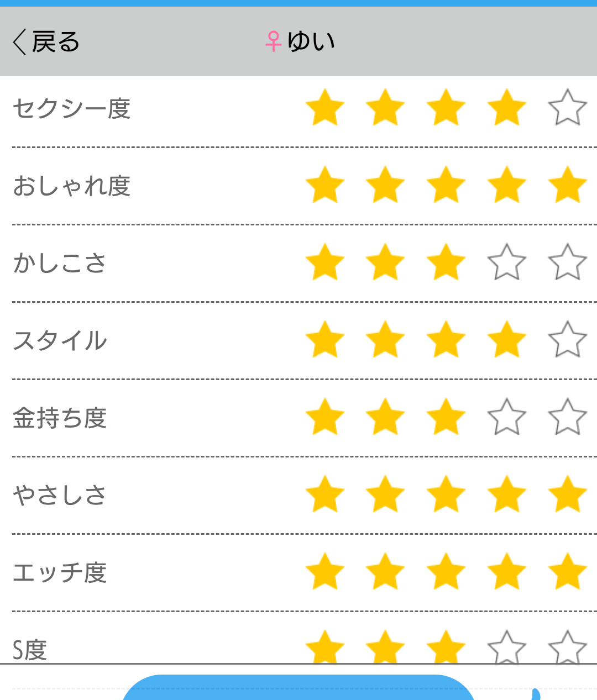Rate かしこさ with five stars
Image resolution: width=597 pixels, height=700 pixels.
(567, 262)
